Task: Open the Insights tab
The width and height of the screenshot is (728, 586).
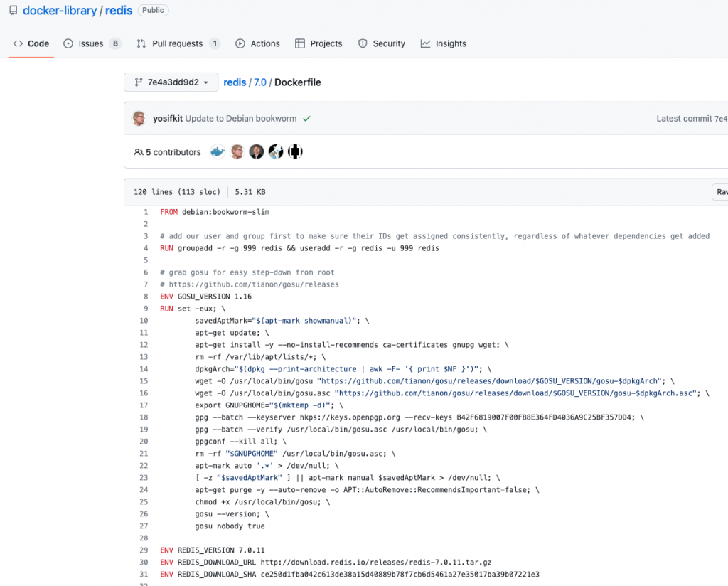Action: (444, 43)
